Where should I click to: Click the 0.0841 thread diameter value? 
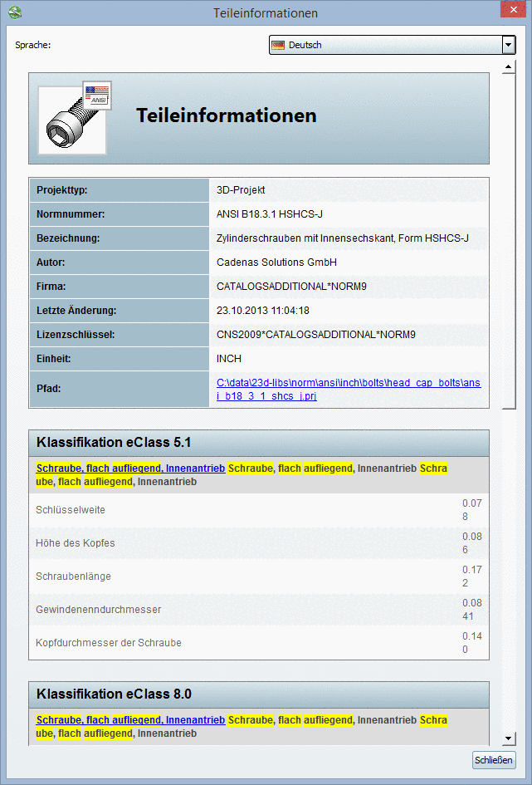(472, 610)
